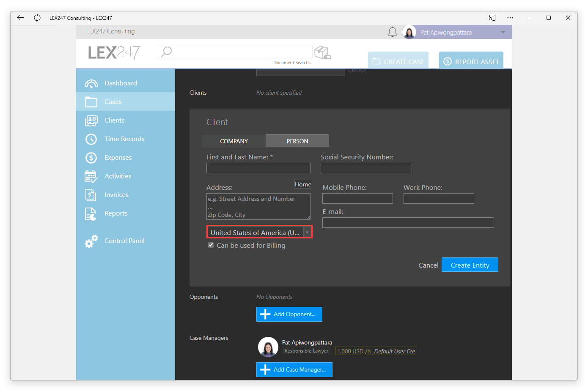Click the Invoices document icon
This screenshot has height=391, width=588.
(x=91, y=195)
